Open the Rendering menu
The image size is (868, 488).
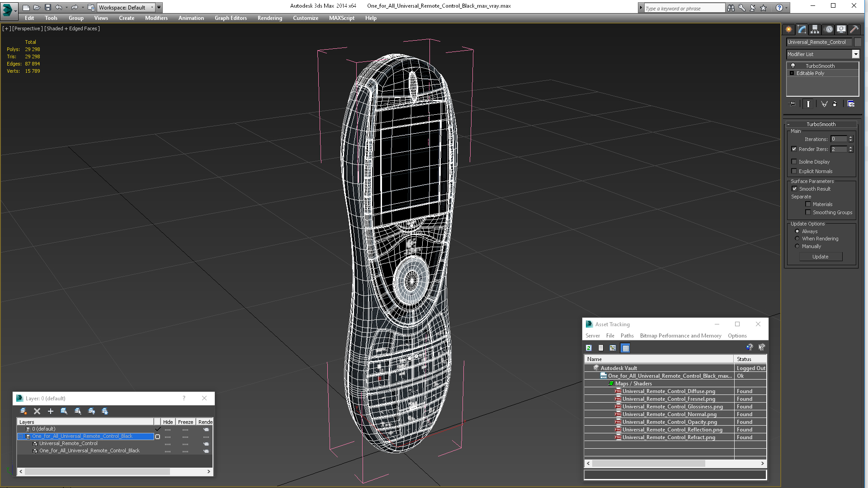coord(269,18)
